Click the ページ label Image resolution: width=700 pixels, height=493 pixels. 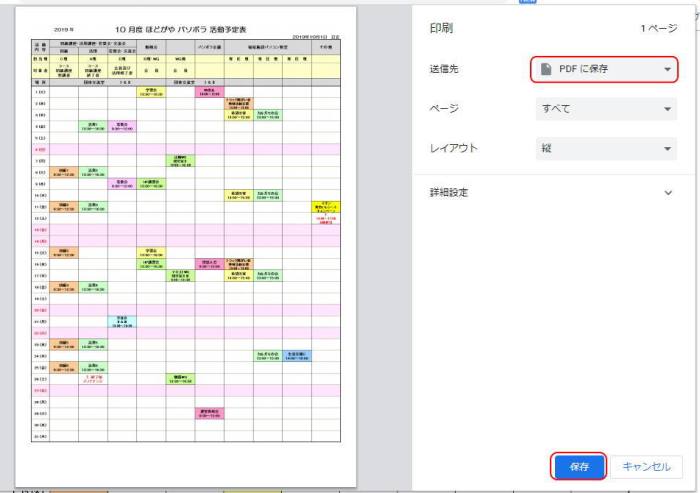(x=444, y=109)
